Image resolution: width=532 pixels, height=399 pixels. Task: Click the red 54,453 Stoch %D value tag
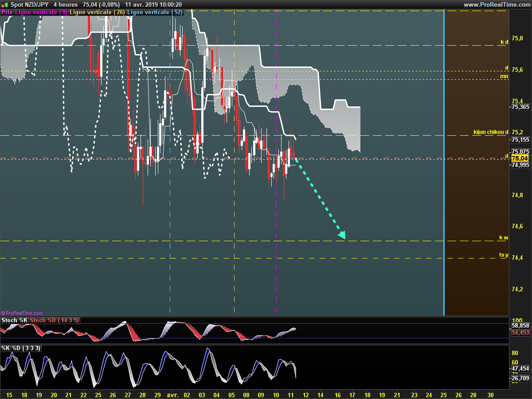520,332
